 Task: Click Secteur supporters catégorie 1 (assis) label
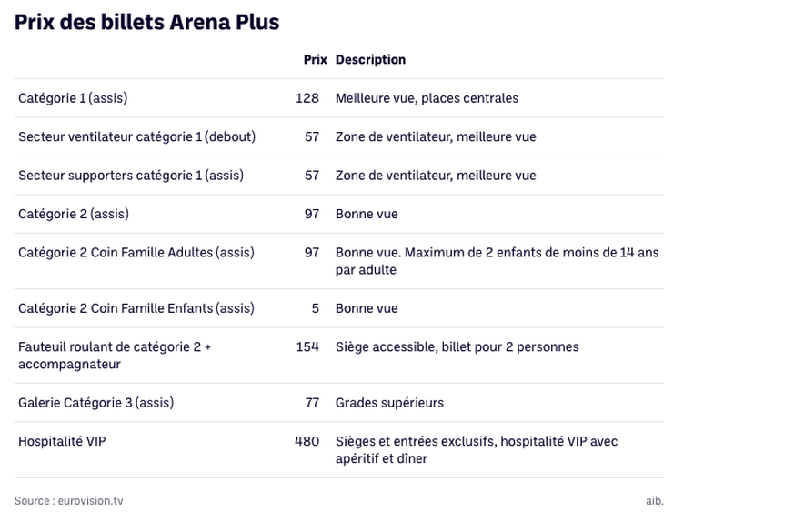click(x=131, y=176)
